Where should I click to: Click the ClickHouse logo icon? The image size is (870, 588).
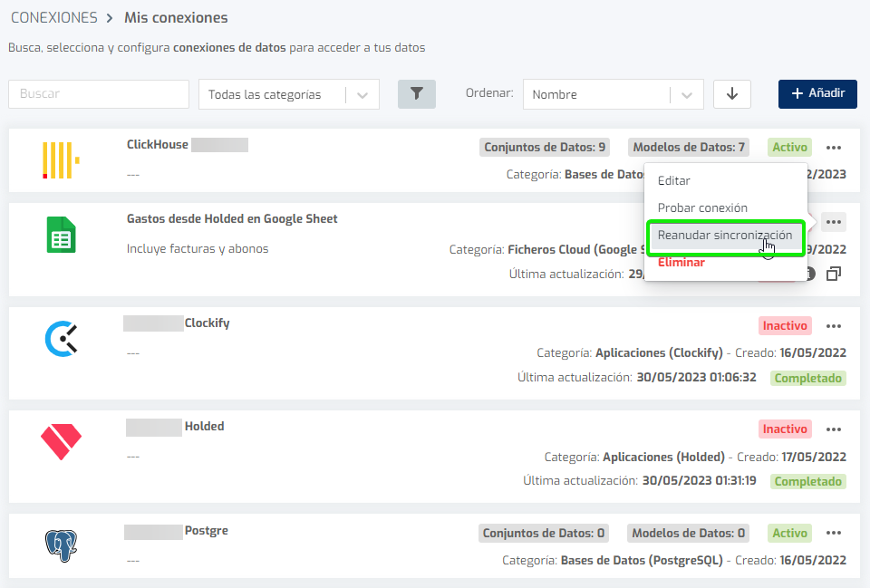pos(61,160)
